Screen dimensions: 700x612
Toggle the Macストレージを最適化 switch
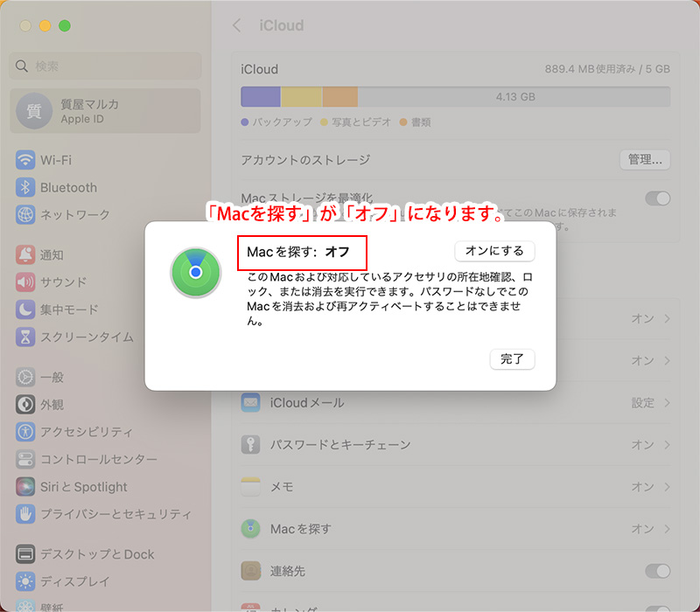click(x=657, y=198)
